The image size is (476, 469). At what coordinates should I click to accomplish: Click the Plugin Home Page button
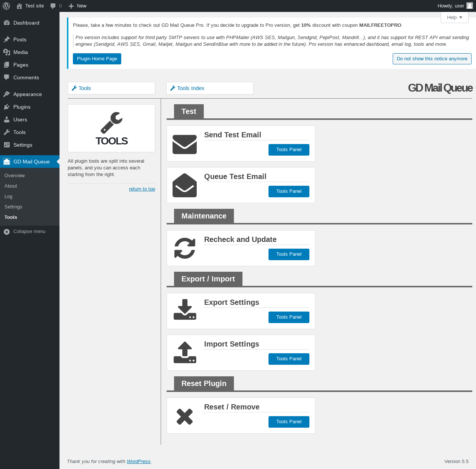97,59
